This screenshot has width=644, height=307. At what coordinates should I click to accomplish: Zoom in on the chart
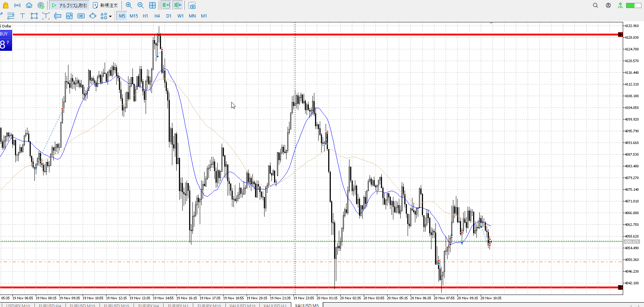click(x=129, y=5)
